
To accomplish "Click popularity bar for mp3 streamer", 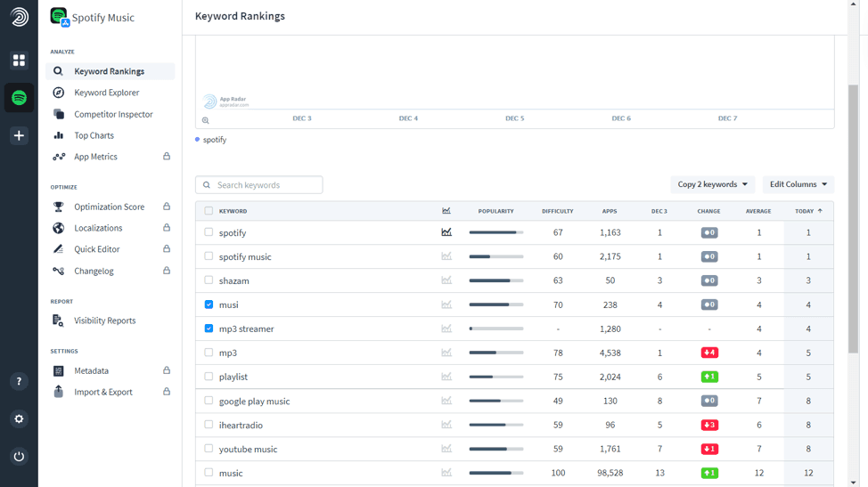I will [x=496, y=329].
